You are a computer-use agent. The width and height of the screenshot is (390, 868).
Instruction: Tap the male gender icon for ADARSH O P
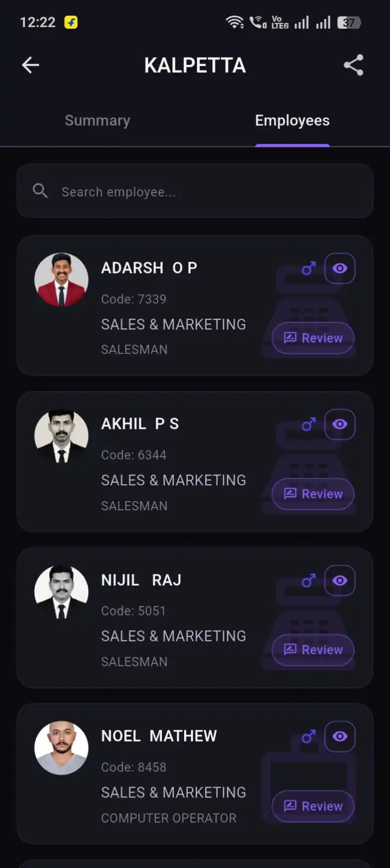(x=309, y=268)
